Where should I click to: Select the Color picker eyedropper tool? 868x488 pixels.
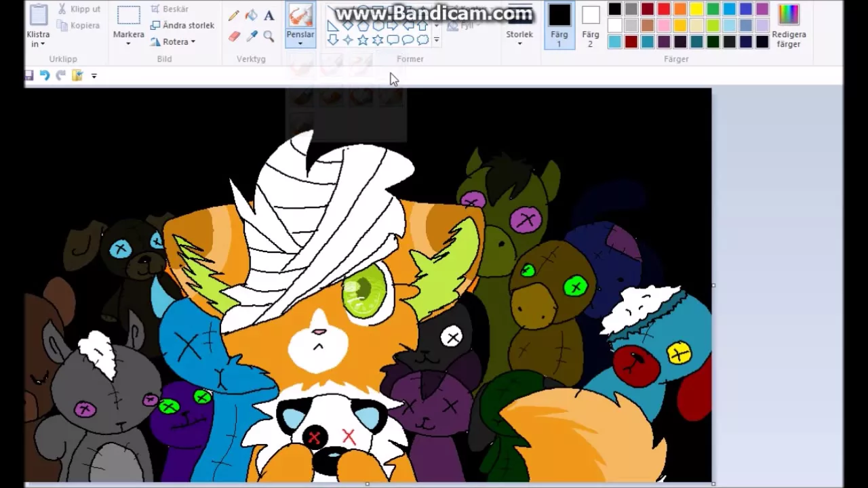click(x=252, y=36)
